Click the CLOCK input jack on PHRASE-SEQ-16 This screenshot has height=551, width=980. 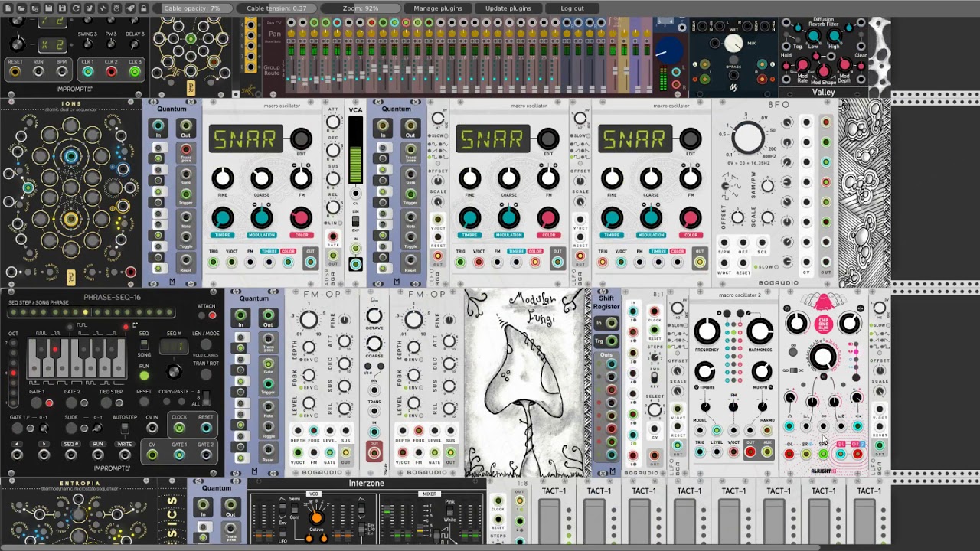pyautogui.click(x=179, y=428)
